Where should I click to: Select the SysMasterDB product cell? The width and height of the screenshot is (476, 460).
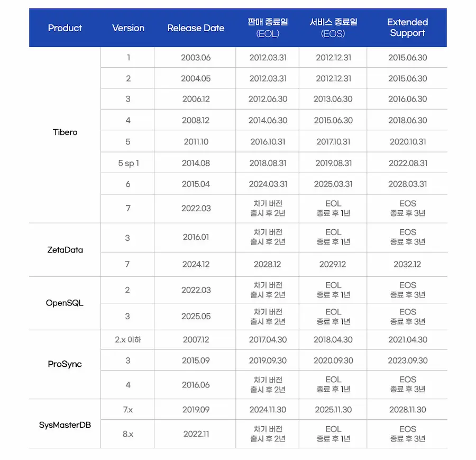65,425
